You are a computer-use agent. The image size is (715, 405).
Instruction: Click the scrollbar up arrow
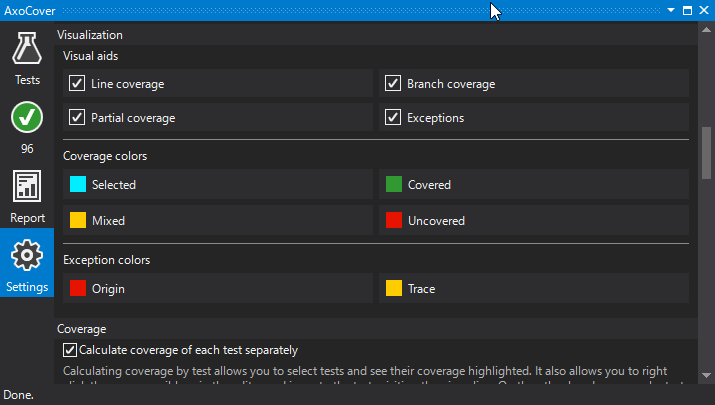pyautogui.click(x=706, y=30)
